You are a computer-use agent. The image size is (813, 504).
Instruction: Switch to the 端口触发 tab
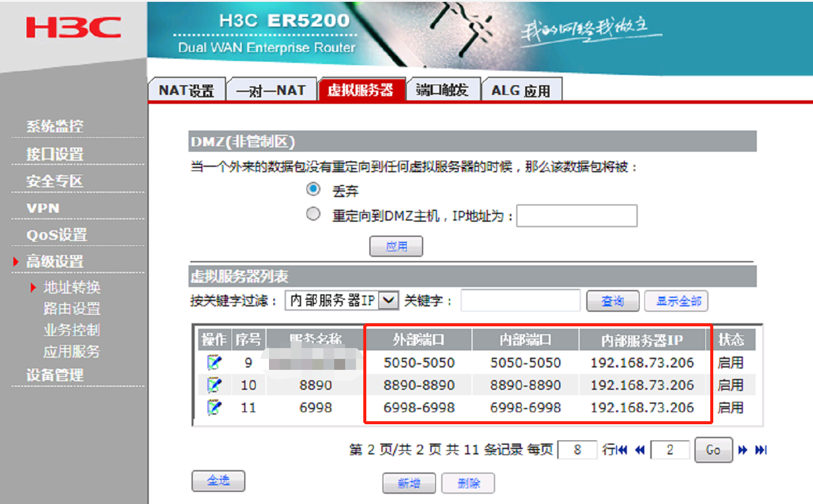click(x=442, y=90)
